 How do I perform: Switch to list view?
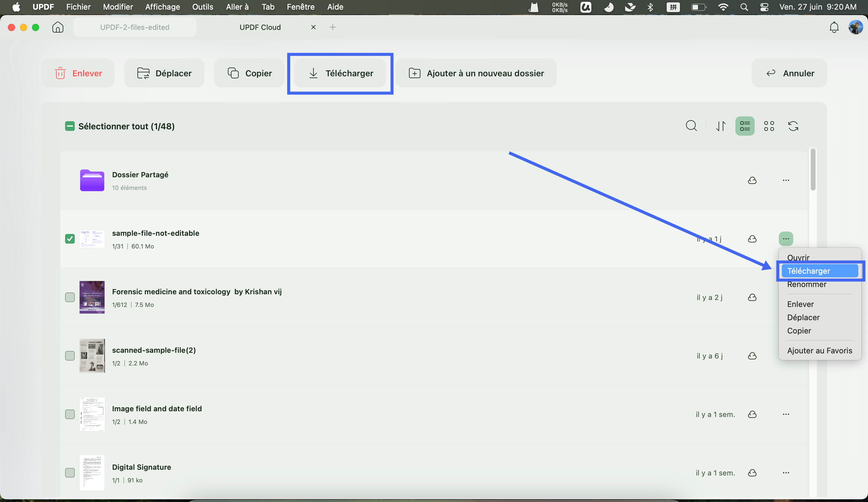click(745, 126)
